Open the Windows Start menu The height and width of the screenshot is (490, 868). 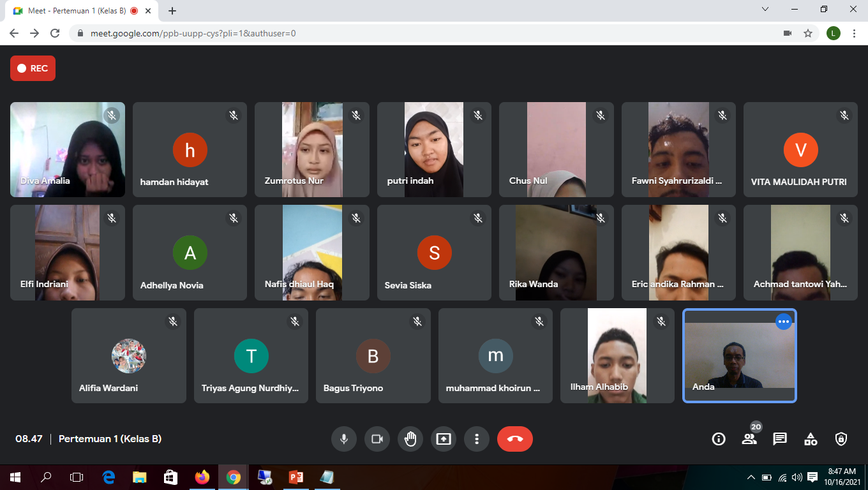point(15,477)
